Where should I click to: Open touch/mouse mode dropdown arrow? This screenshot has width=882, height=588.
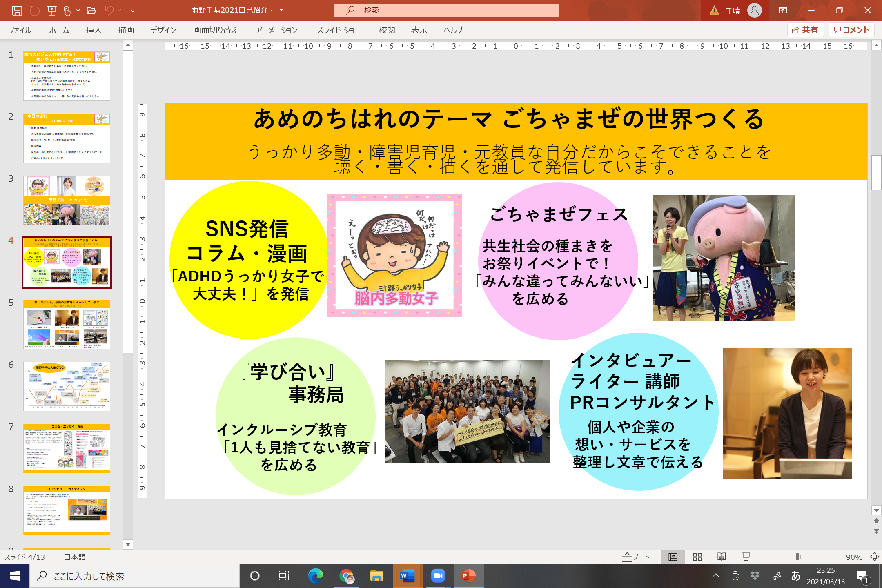click(x=78, y=11)
